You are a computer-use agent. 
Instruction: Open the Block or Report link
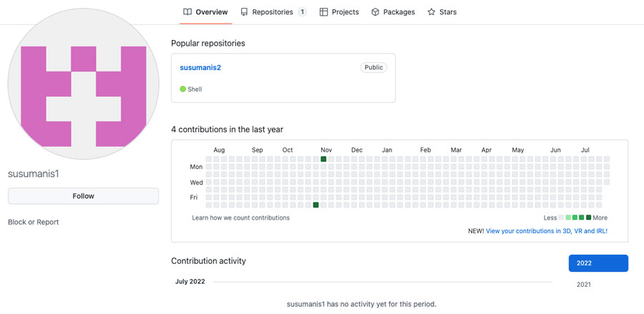coord(33,222)
